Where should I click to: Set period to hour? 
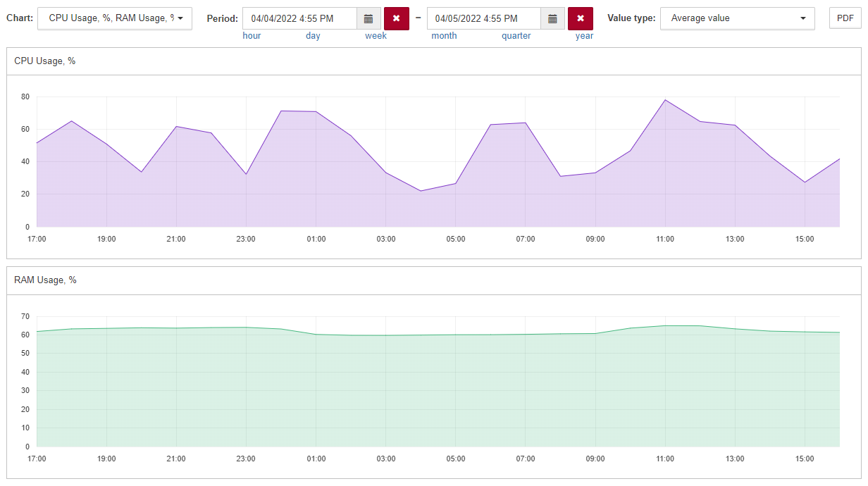(x=252, y=36)
